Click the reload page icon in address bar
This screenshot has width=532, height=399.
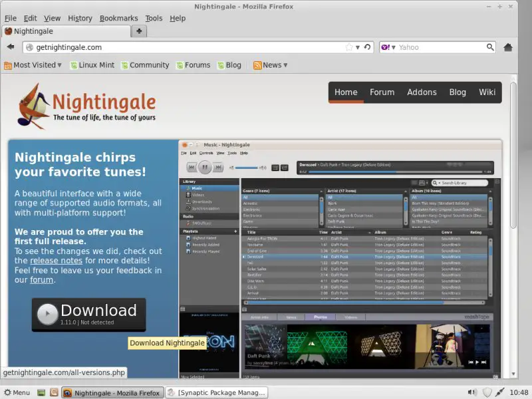[x=367, y=47]
